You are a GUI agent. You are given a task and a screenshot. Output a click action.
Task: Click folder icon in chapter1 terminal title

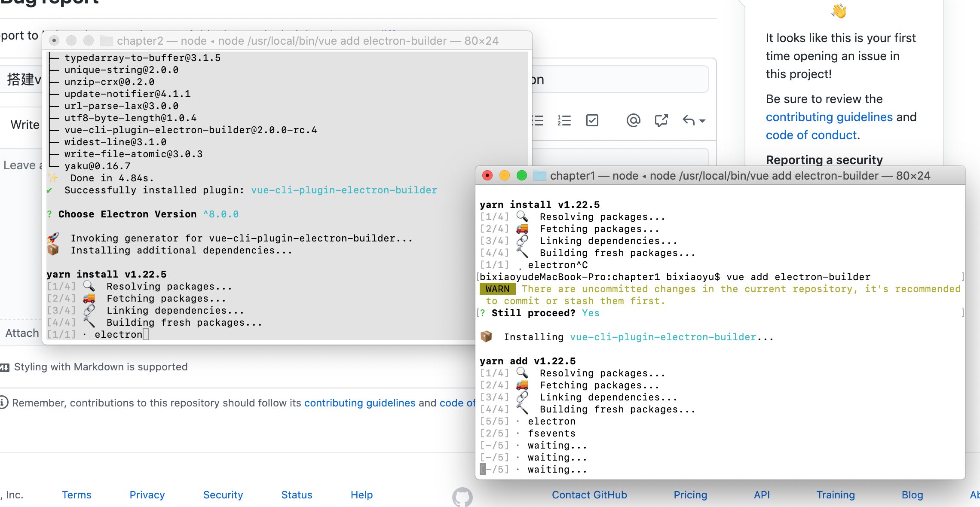[x=539, y=176]
